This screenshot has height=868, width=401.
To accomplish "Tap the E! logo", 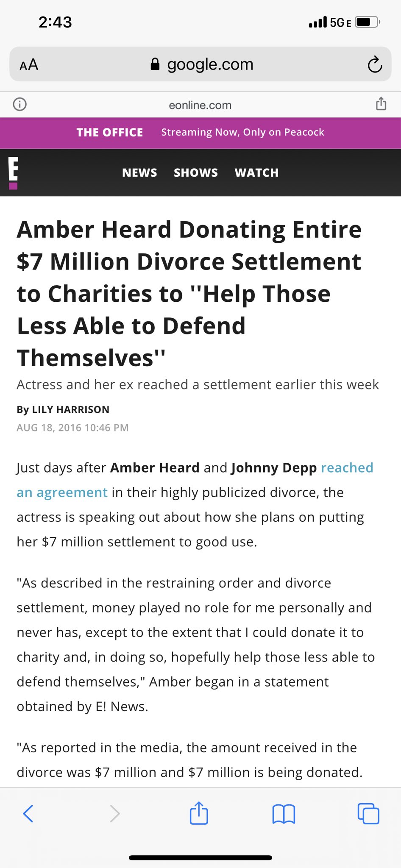I will coord(13,173).
